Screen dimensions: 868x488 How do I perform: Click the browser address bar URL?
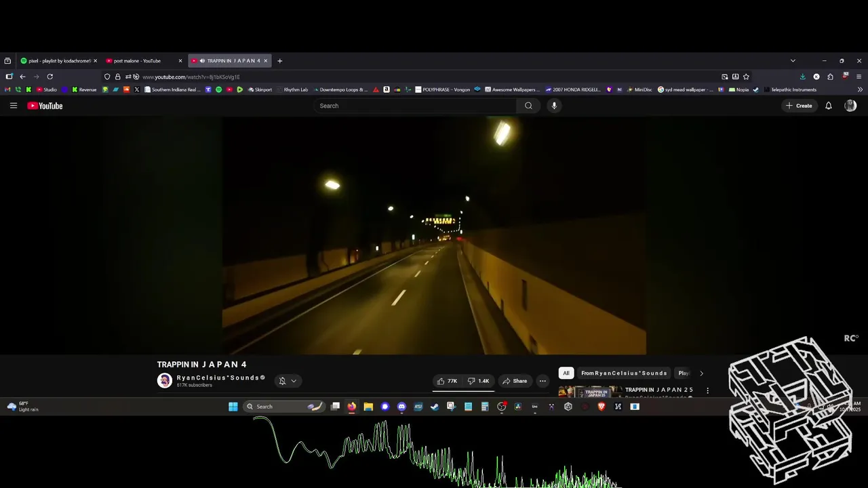point(191,77)
